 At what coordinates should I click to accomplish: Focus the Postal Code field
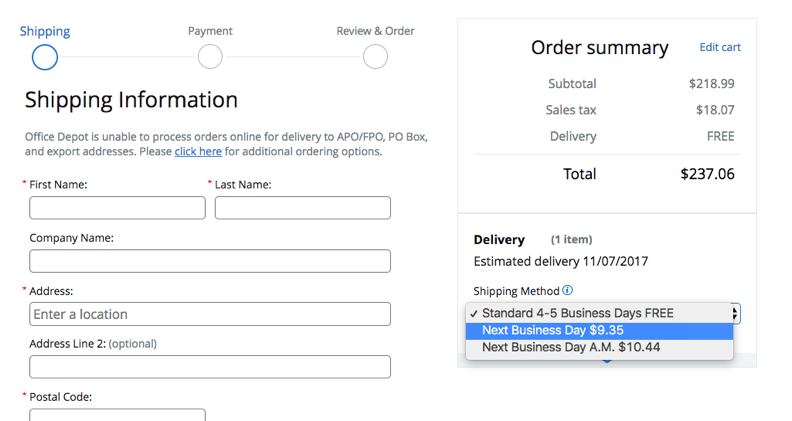117,414
